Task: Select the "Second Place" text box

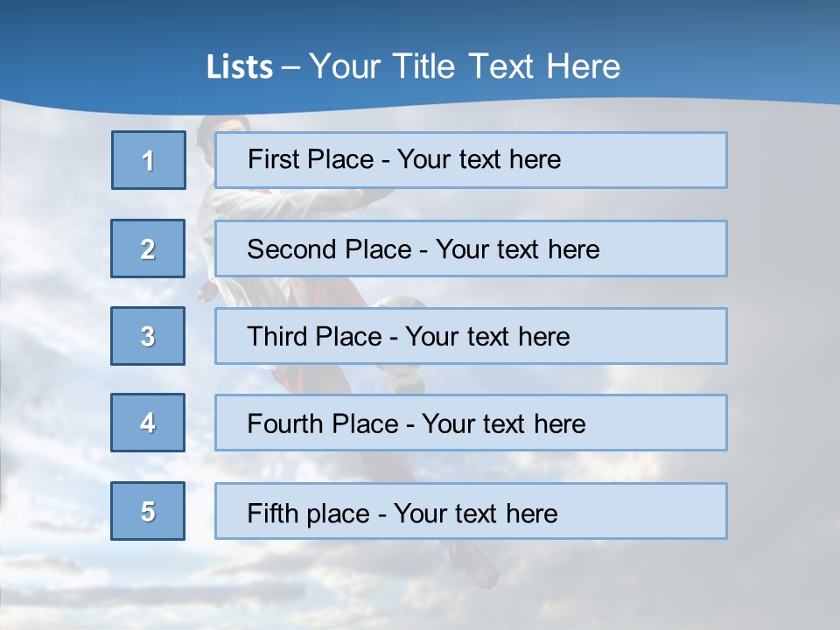Action: tap(471, 248)
